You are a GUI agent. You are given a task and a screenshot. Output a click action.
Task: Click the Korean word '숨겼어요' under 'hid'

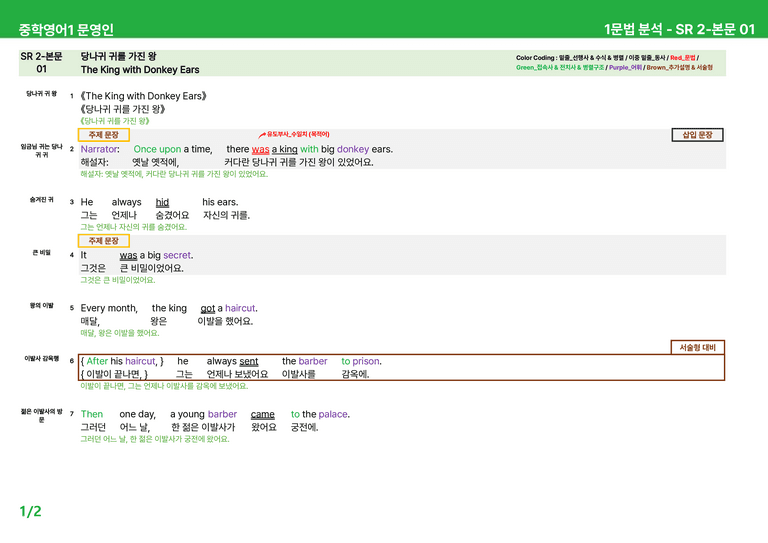pyautogui.click(x=172, y=215)
